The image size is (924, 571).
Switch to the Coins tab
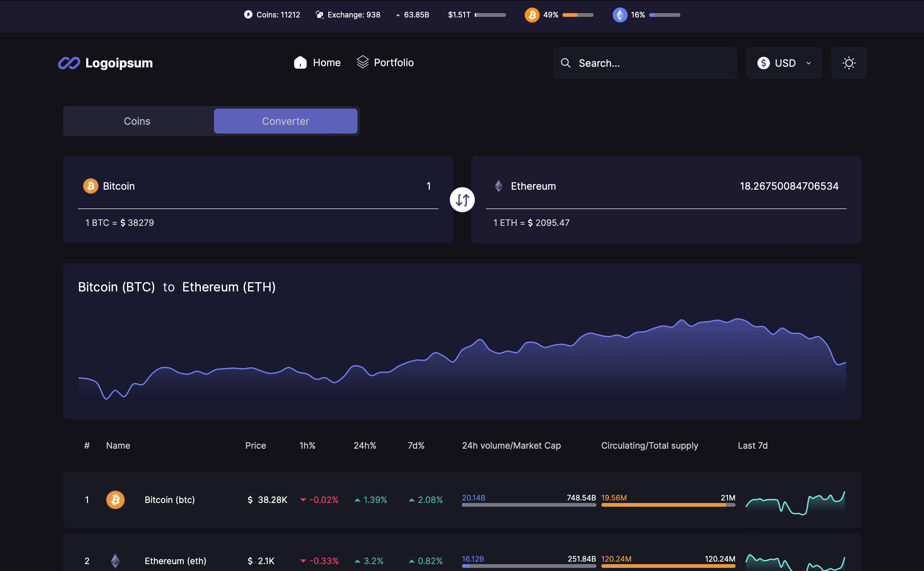(x=137, y=121)
